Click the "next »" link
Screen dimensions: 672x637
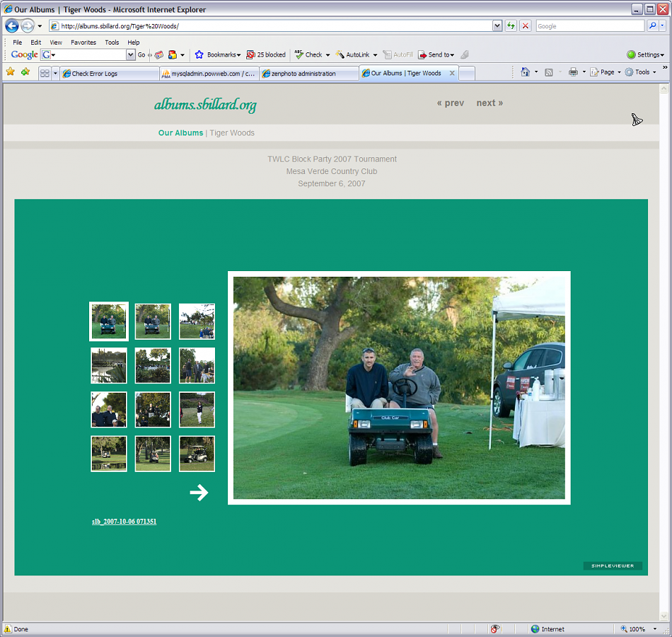click(x=489, y=103)
